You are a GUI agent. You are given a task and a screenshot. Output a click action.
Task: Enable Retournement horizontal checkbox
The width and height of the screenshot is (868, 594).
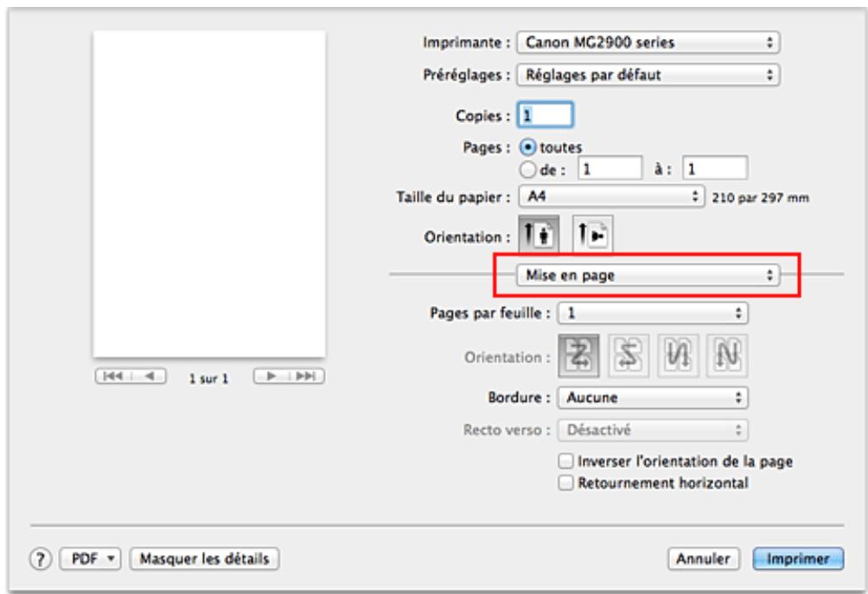[565, 482]
